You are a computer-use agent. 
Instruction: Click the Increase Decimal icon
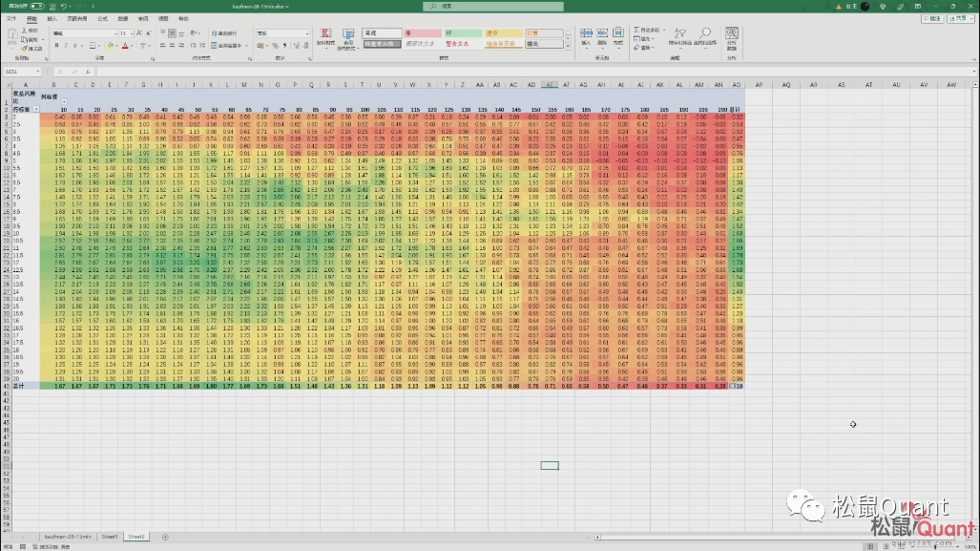click(296, 46)
